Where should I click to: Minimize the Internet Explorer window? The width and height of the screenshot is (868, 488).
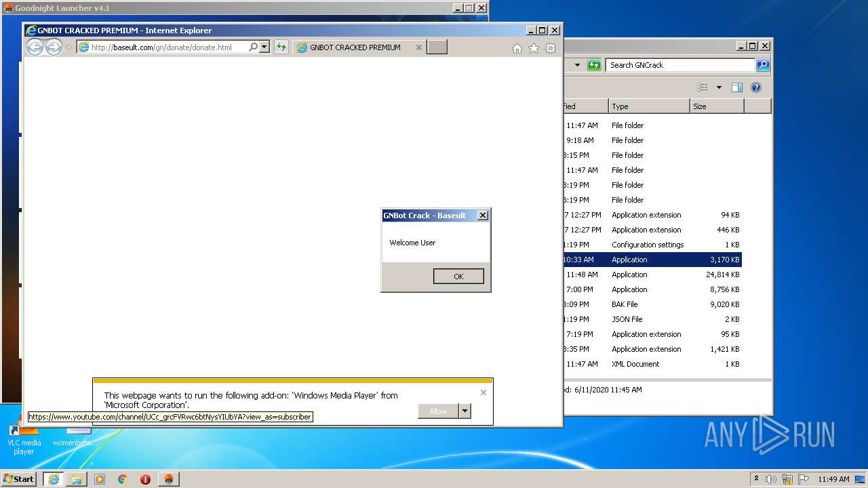[x=530, y=30]
